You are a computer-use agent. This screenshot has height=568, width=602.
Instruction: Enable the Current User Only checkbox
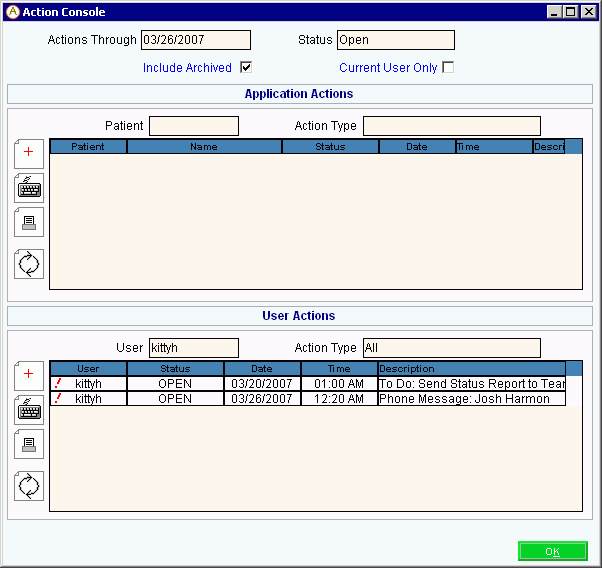[x=448, y=68]
